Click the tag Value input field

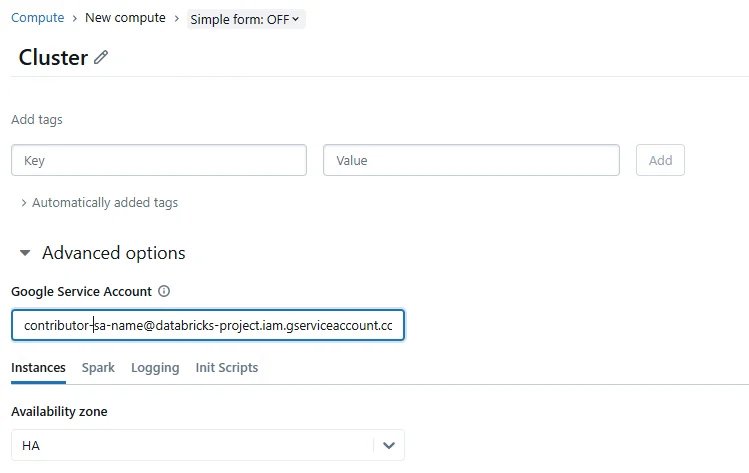point(470,160)
